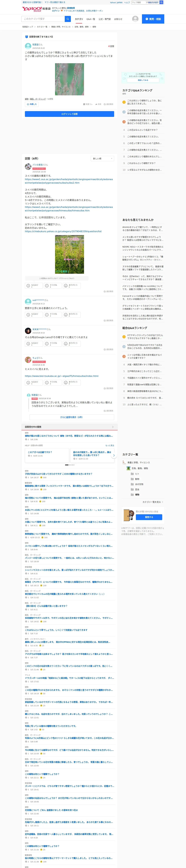Click the 共有 share icon
This screenshot has width=186, height=868.
point(98,104)
